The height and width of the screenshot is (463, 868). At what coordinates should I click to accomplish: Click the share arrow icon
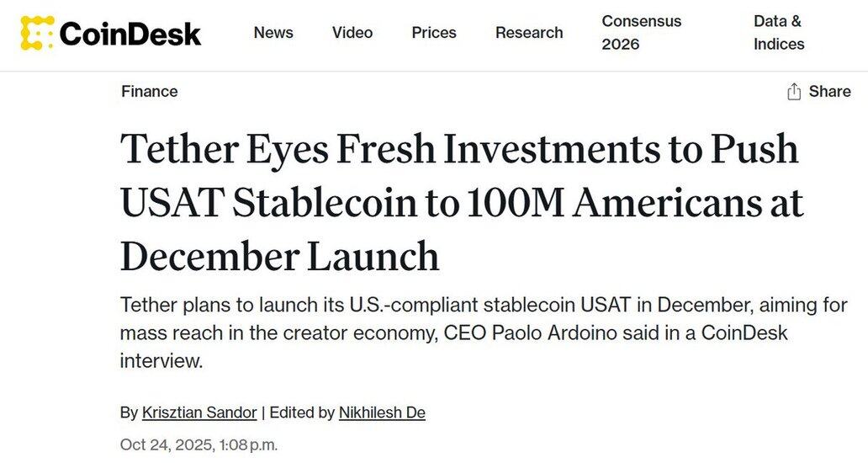[793, 92]
